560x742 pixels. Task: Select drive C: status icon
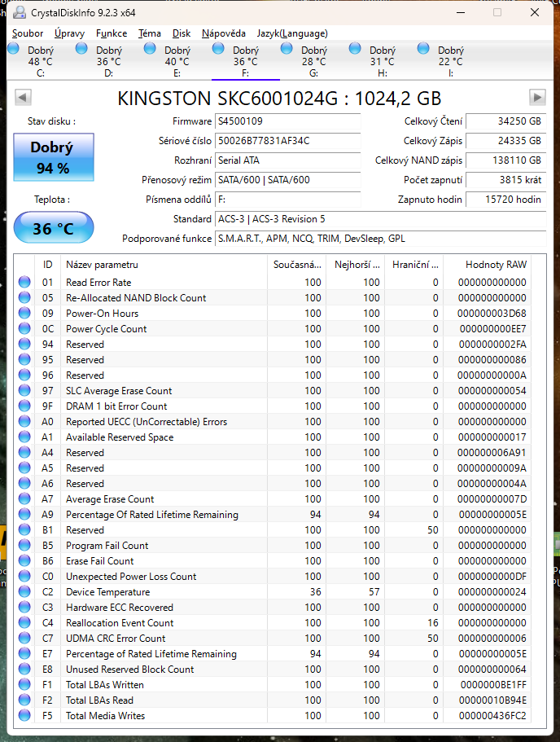[13, 49]
